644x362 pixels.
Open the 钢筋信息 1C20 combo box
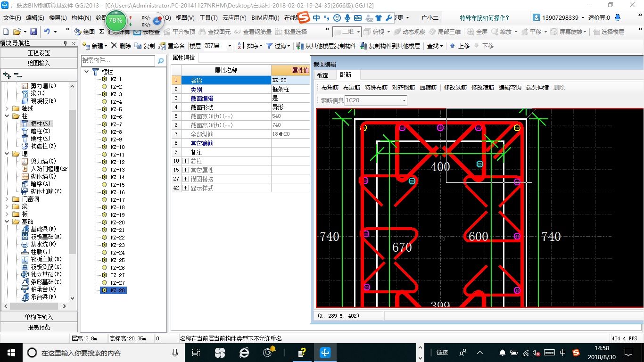point(376,100)
